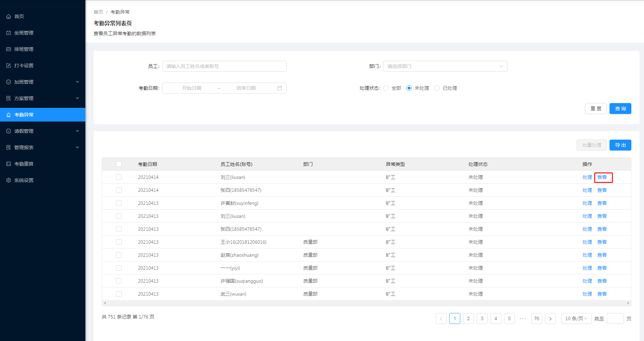Expand the 请假管理 submenu chevron
This screenshot has width=644, height=341.
78,131
